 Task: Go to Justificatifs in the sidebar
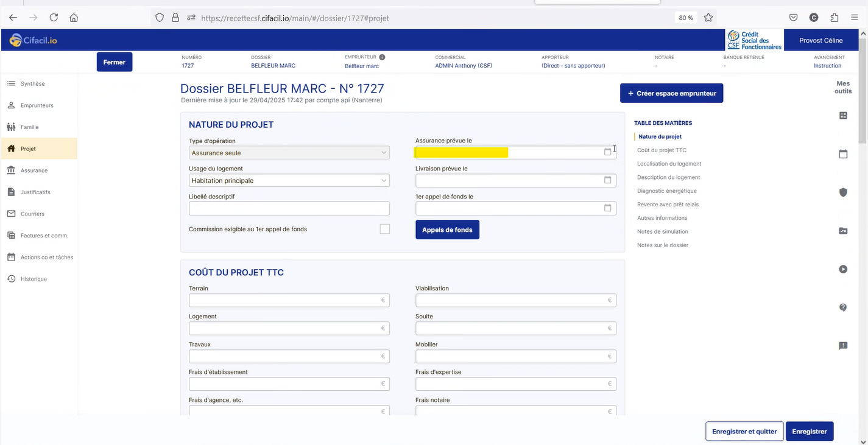35,192
